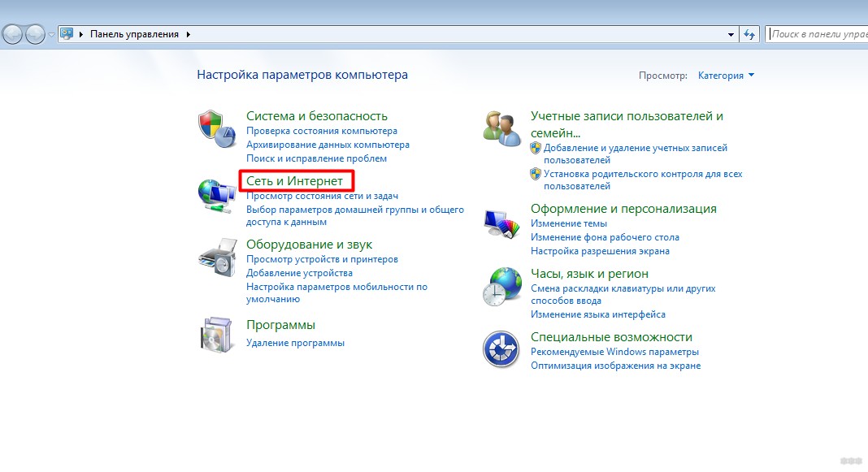Open Удаление программы

click(x=296, y=342)
